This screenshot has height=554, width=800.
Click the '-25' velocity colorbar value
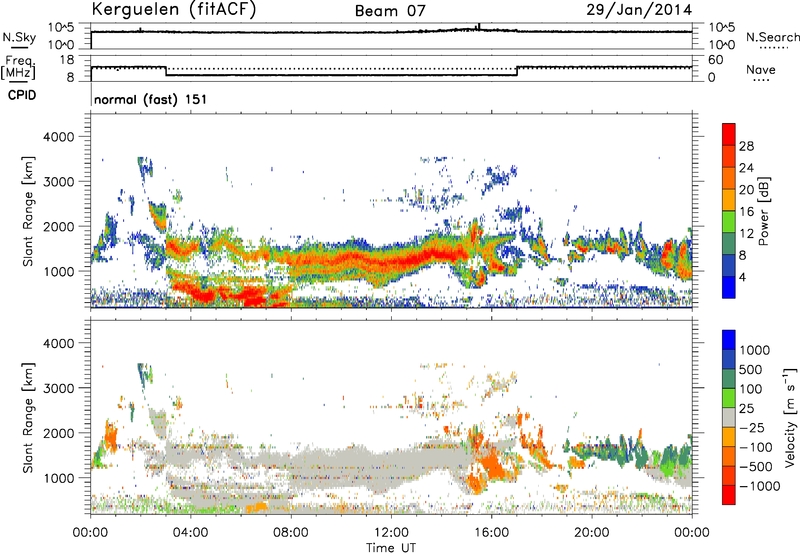(x=752, y=427)
